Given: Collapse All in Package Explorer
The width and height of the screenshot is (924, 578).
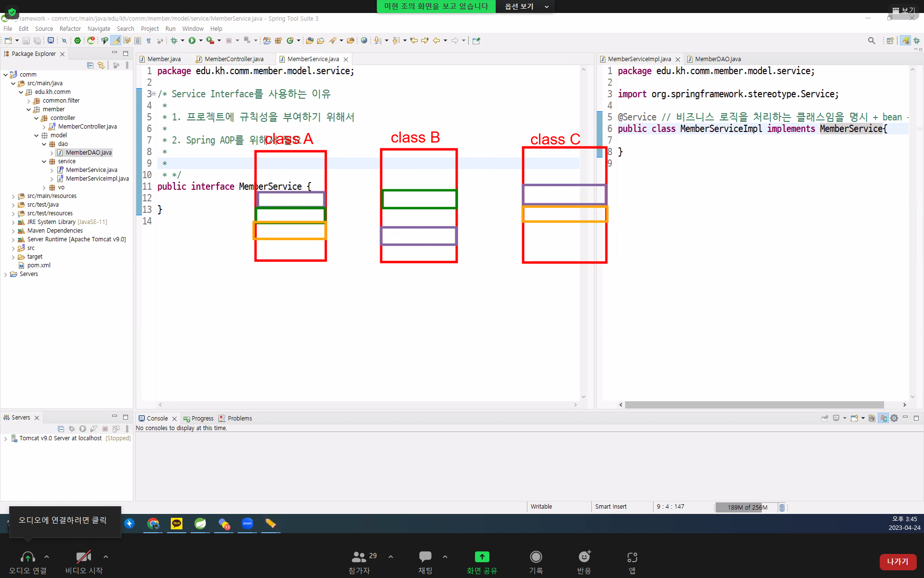Looking at the screenshot, I should point(90,65).
